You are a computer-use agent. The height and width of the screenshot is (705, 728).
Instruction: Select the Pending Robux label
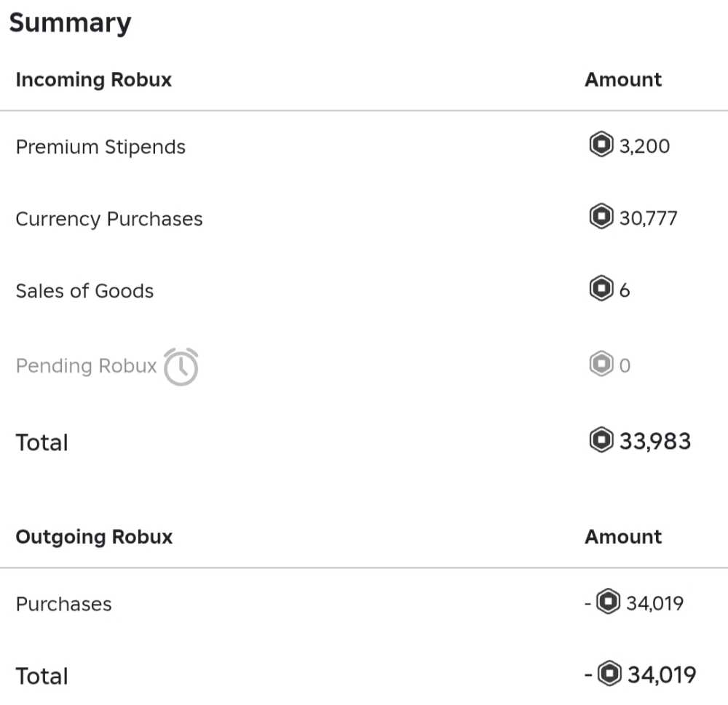tap(86, 365)
